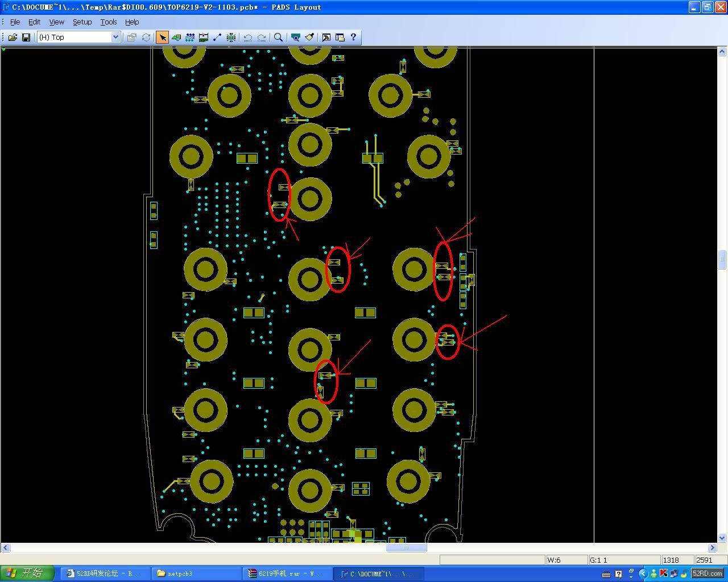Click the vertical scrollbar down arrow
This screenshot has height=582, width=728.
click(x=722, y=538)
